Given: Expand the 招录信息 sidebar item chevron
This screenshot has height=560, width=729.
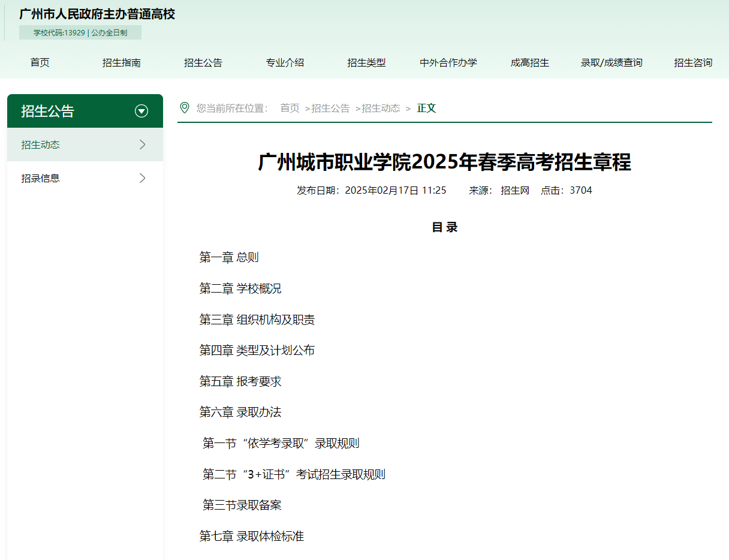Looking at the screenshot, I should [142, 177].
